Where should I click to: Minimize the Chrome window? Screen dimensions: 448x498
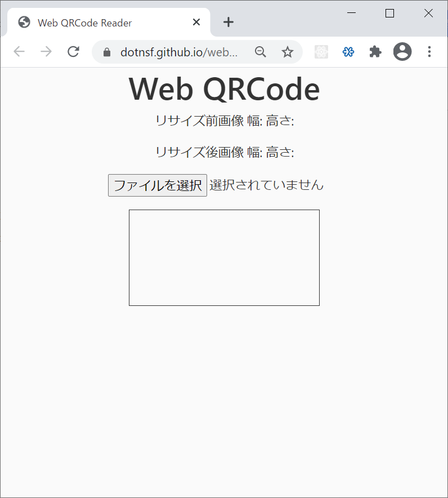[x=352, y=13]
